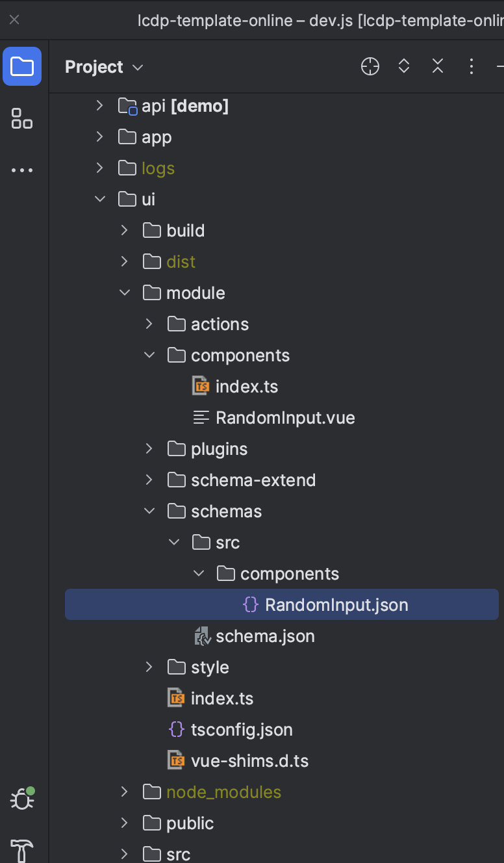
Task: Collapse the ui folder
Action: (99, 199)
